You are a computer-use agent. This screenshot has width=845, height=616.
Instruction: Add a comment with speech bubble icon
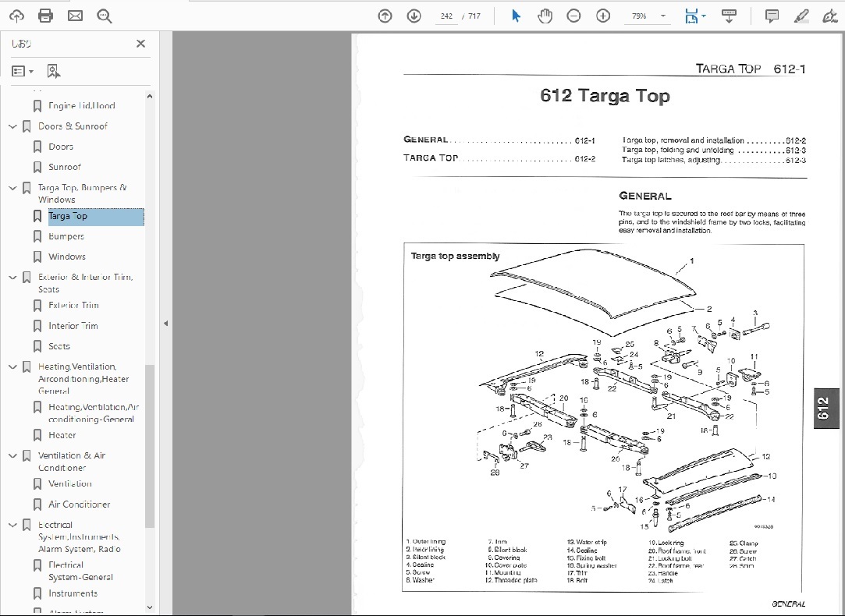pyautogui.click(x=772, y=16)
